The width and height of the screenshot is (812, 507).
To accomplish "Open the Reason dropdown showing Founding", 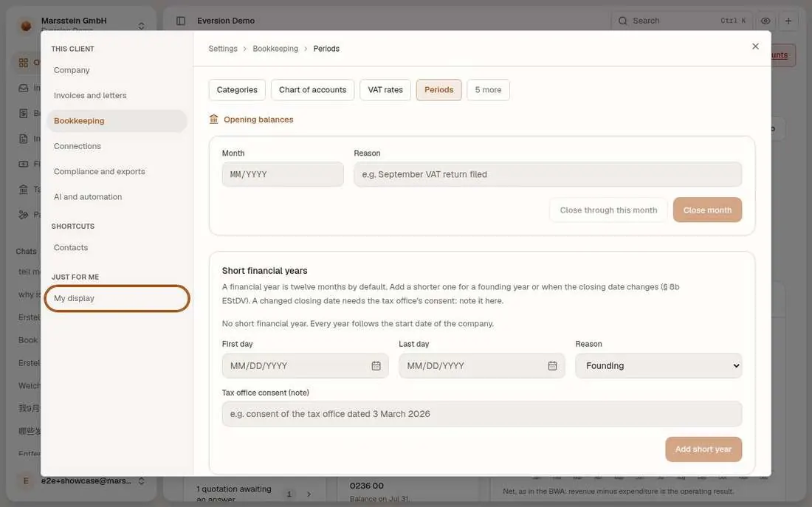I will point(658,365).
